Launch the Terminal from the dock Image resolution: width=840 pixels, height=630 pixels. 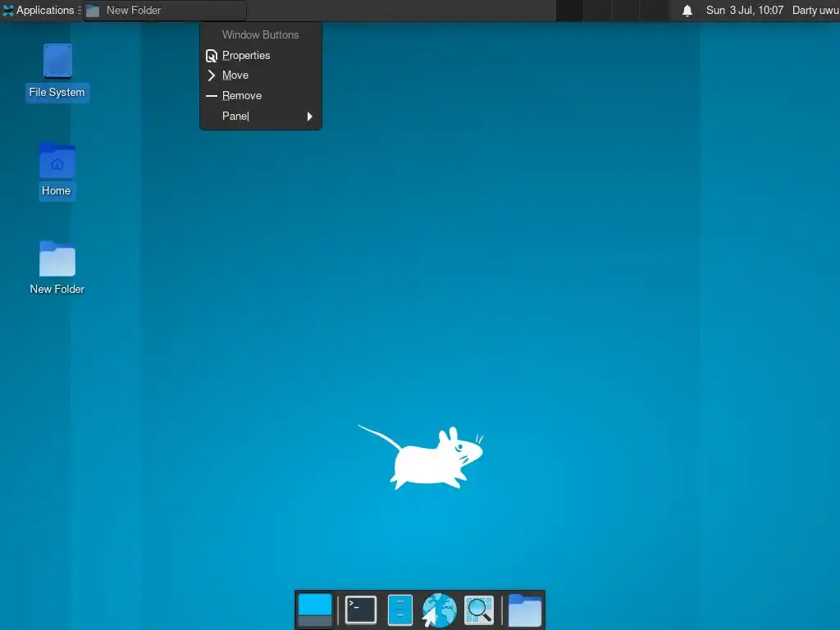point(361,609)
